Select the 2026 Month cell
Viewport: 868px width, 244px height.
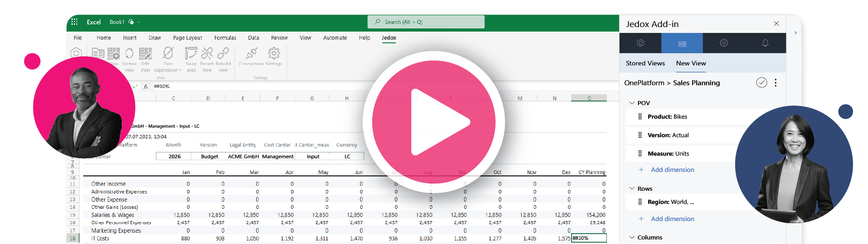(x=173, y=156)
